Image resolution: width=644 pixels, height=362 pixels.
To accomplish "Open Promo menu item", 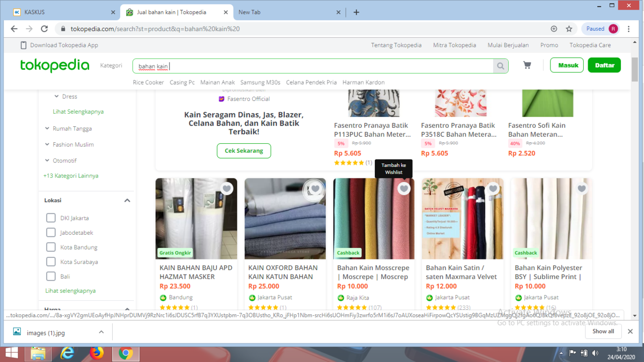I will [x=549, y=45].
